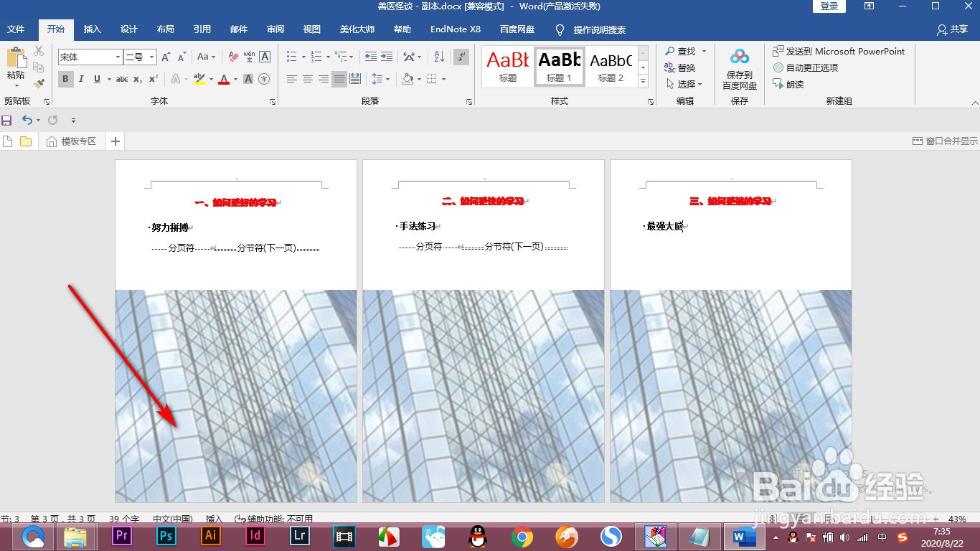
Task: Click the 共享 share button
Action: 953,29
